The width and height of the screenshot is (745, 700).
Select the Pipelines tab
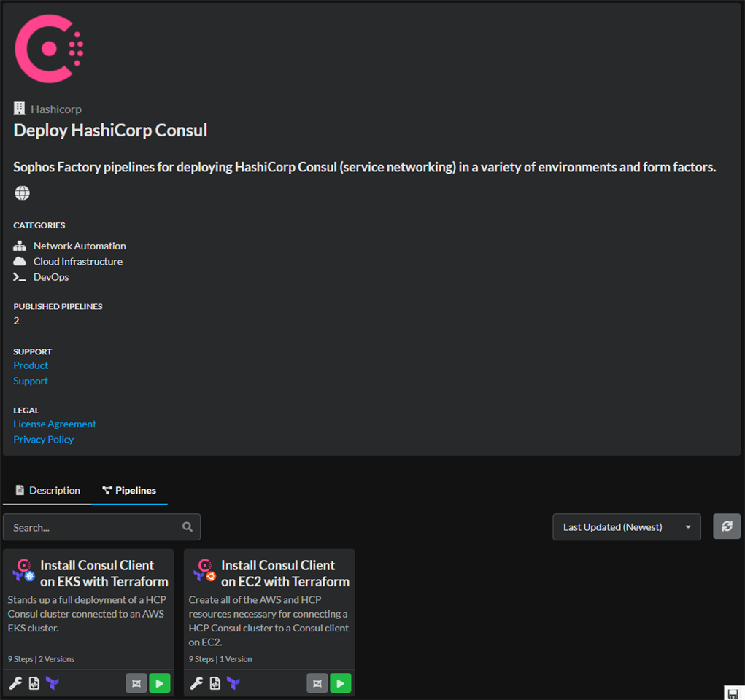pyautogui.click(x=129, y=490)
